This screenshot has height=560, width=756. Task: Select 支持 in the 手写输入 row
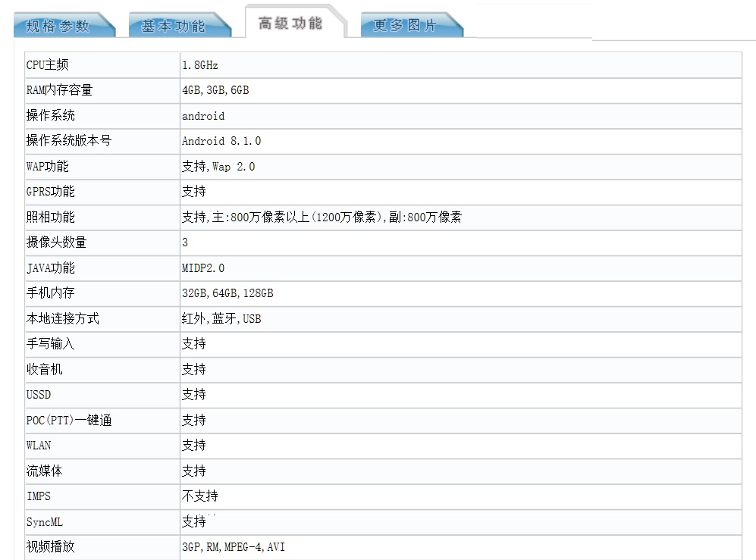[x=194, y=343]
